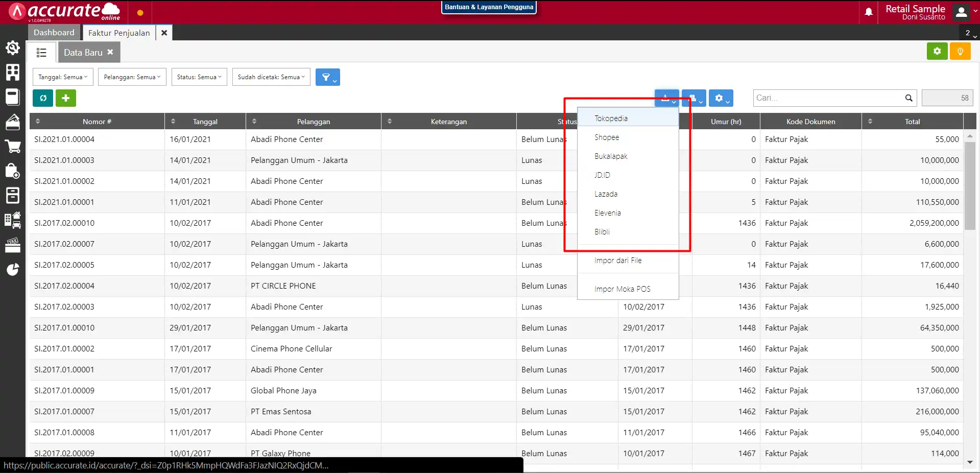Select Blibli from the import menu
Viewport: 980px width, 473px height.
pos(628,232)
